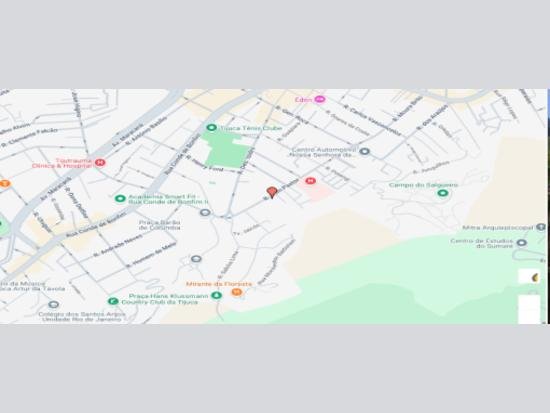Click the gray marker beside Praça Barão de Corumbá
Viewport: 550px width, 413px height.
point(205,213)
